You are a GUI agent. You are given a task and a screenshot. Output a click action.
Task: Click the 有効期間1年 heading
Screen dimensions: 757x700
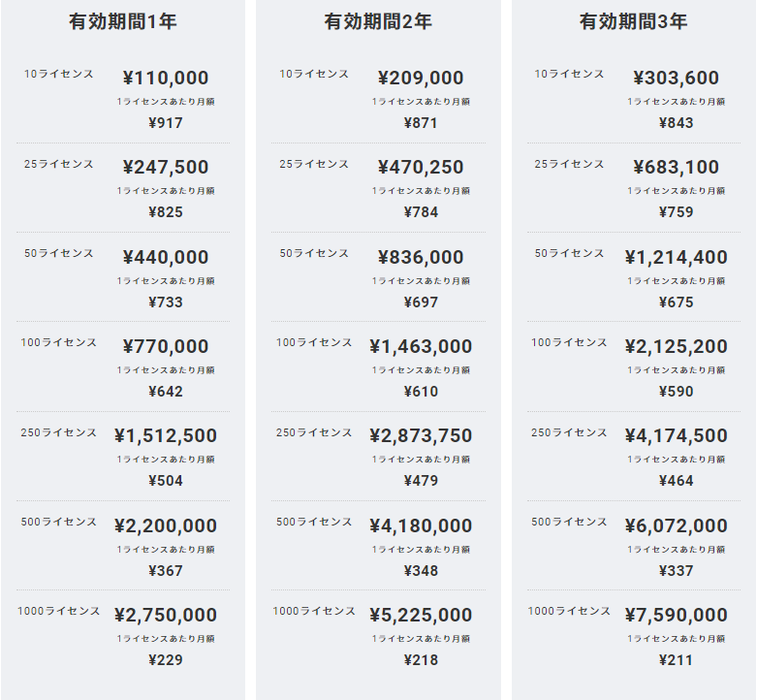(x=123, y=21)
